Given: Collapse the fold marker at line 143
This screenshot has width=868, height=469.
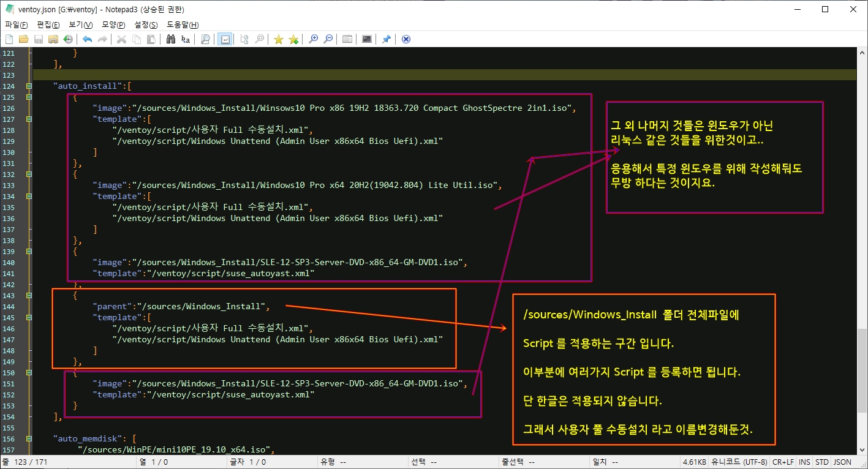Looking at the screenshot, I should click(29, 296).
